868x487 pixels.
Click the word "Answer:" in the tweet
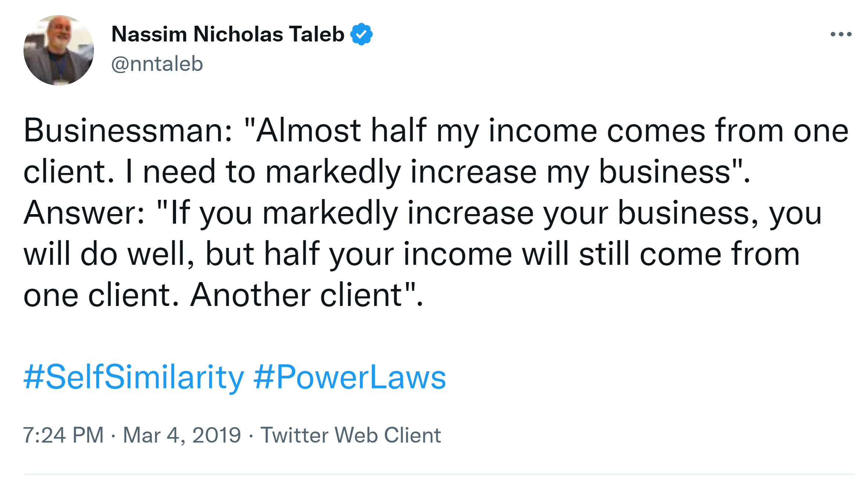84,213
